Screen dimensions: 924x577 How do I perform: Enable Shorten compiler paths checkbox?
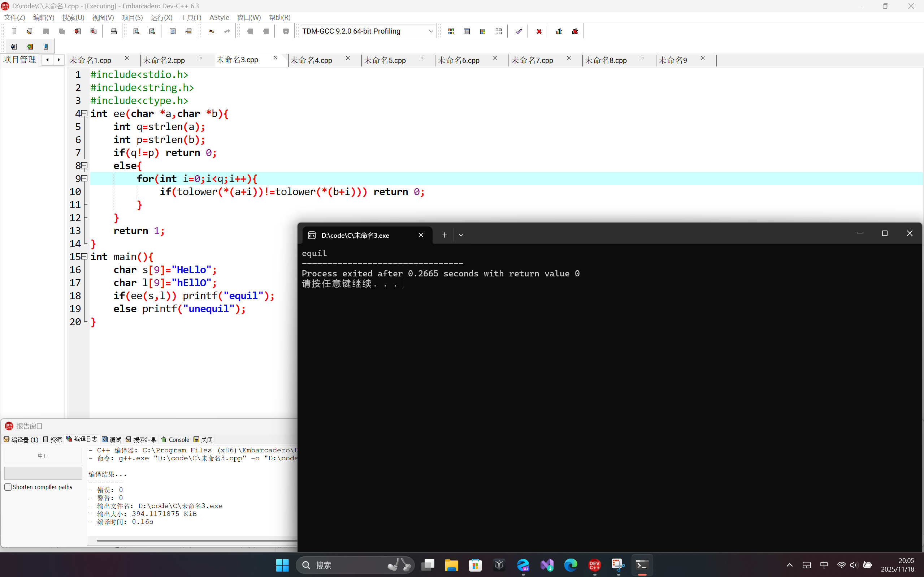click(8, 487)
